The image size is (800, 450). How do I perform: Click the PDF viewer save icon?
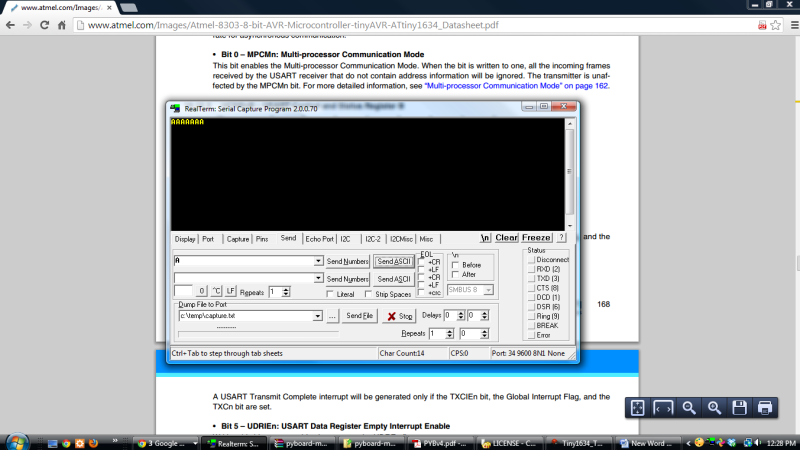(x=740, y=407)
